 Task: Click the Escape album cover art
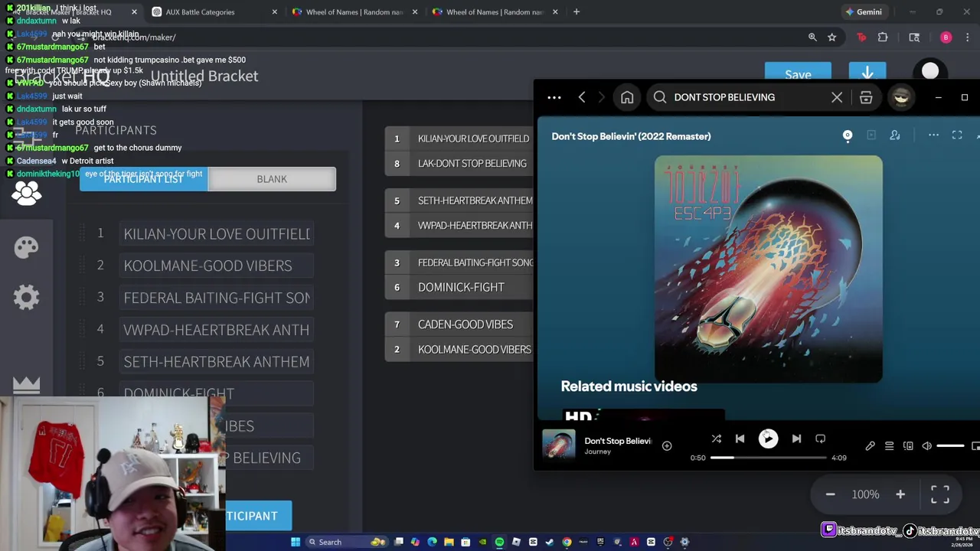click(769, 269)
